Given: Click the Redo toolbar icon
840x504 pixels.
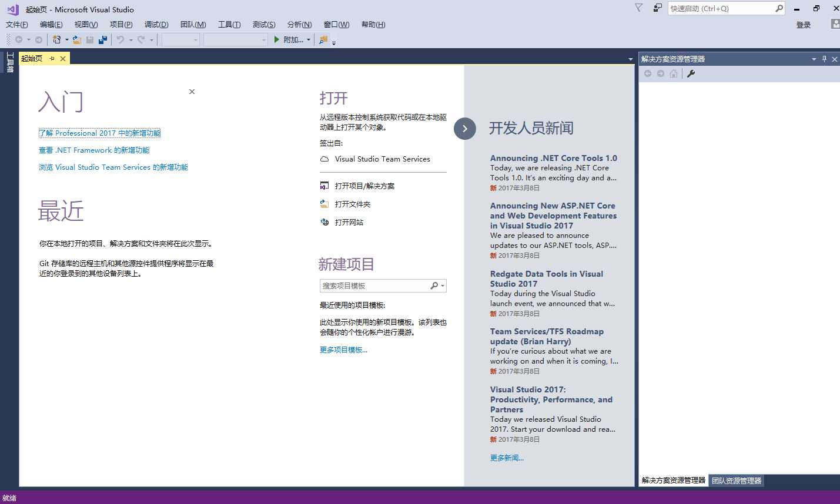Looking at the screenshot, I should (141, 40).
